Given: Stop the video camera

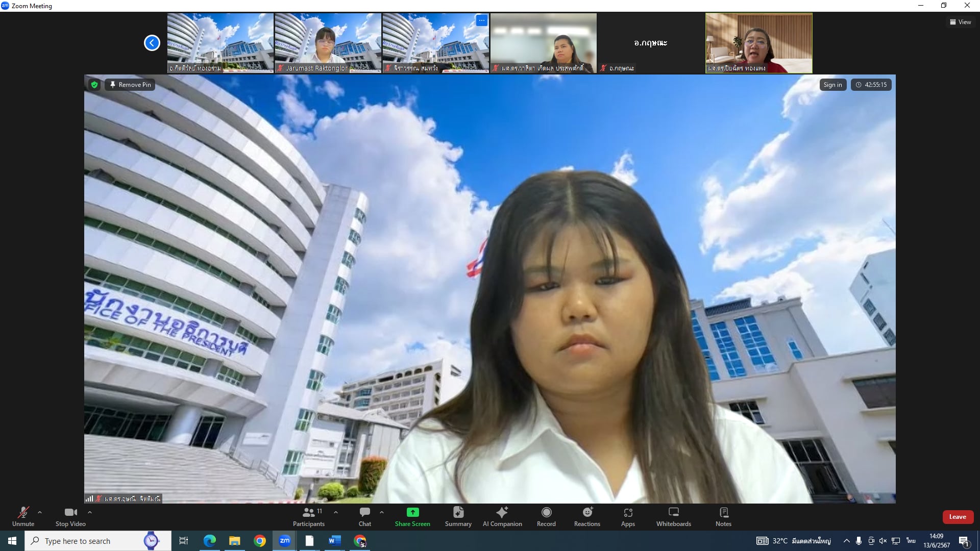Looking at the screenshot, I should [x=70, y=516].
